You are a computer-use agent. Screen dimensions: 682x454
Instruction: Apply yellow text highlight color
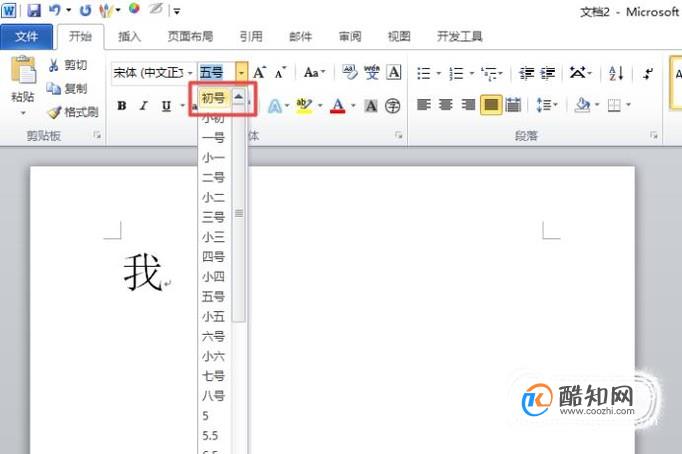click(x=304, y=106)
